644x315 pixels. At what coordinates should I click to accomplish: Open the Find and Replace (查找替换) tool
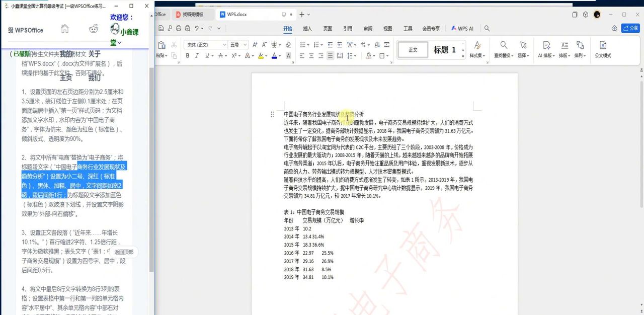[503, 48]
